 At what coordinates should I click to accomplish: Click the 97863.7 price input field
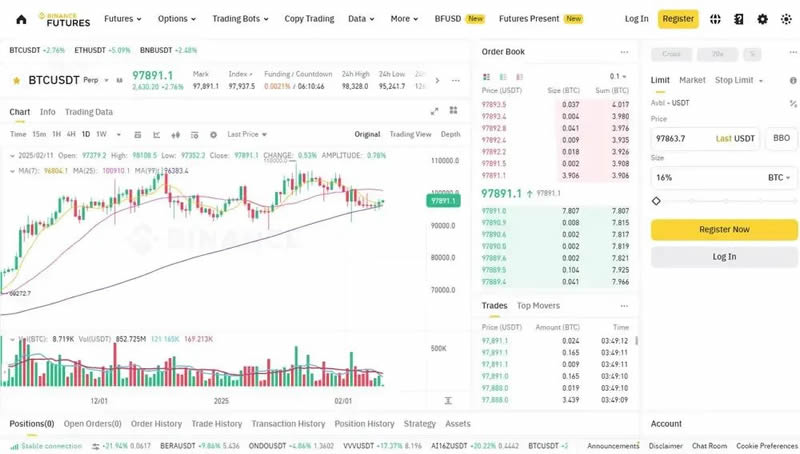tap(705, 138)
